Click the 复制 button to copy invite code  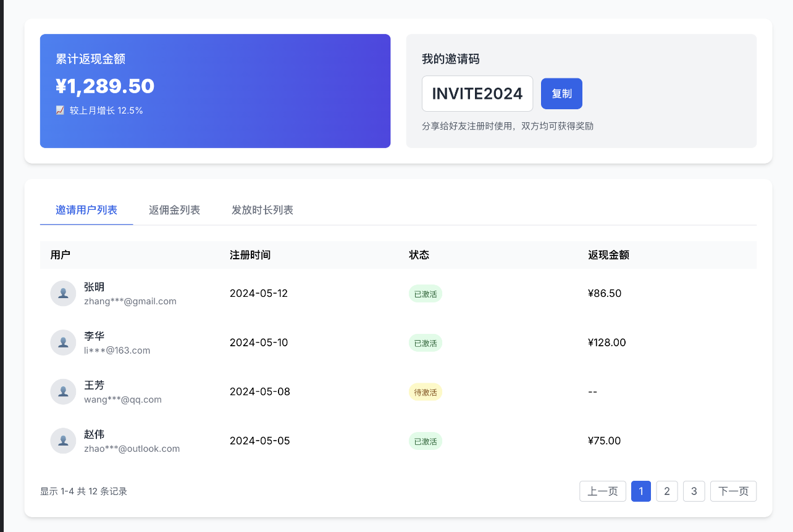561,93
